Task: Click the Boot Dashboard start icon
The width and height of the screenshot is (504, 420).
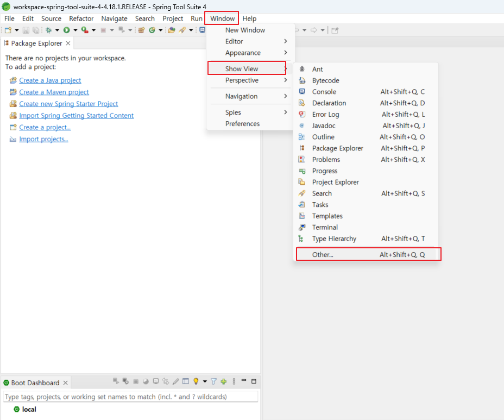Action: 116,381
